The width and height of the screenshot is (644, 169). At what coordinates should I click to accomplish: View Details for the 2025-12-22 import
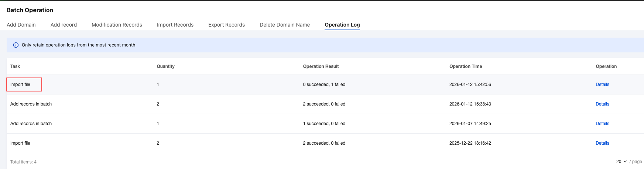click(x=602, y=143)
